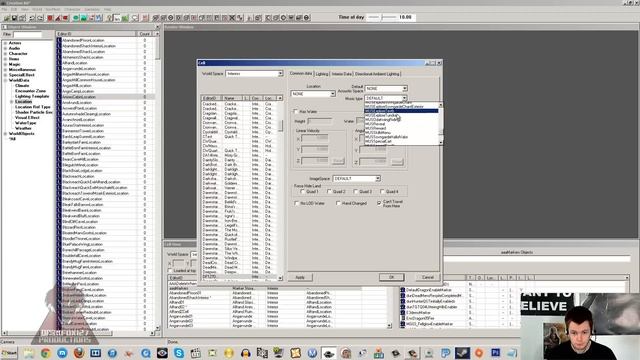Screen dimensions: 640x360
Task: Select MUSReveal in the music list
Action: tap(375, 124)
